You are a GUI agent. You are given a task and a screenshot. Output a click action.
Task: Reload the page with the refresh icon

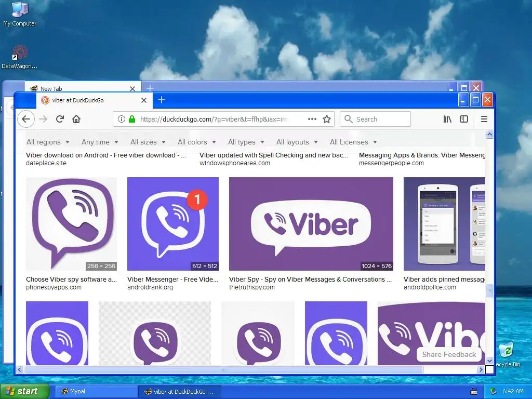click(x=60, y=119)
